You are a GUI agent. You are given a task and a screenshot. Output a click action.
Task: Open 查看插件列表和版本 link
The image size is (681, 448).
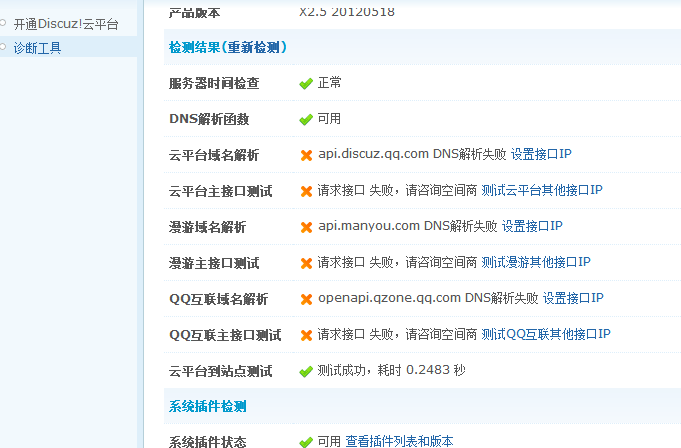pyautogui.click(x=399, y=441)
